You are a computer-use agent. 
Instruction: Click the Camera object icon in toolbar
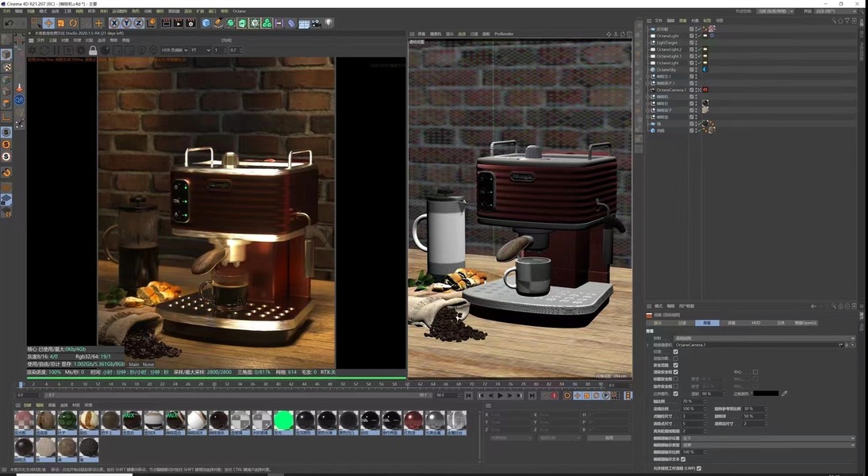(x=316, y=23)
